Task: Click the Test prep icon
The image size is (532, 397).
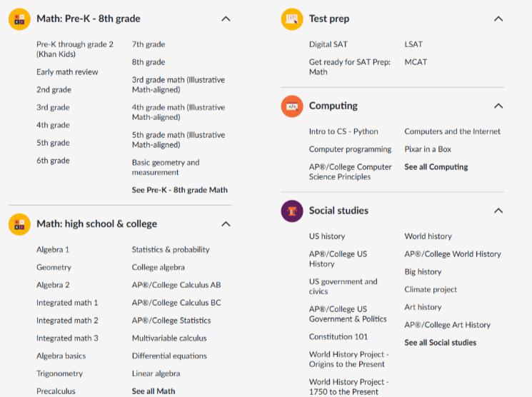Action: tap(292, 19)
